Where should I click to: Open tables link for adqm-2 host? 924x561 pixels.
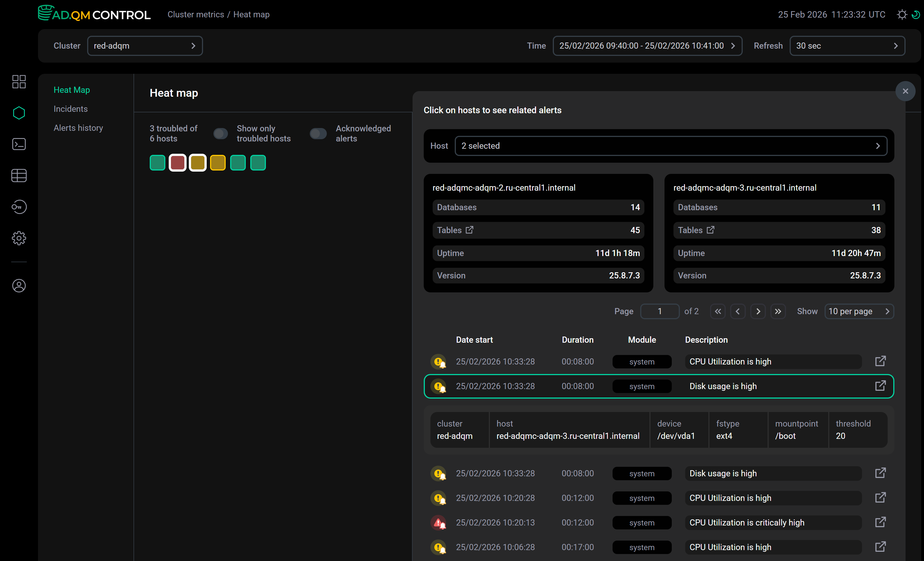click(x=469, y=230)
